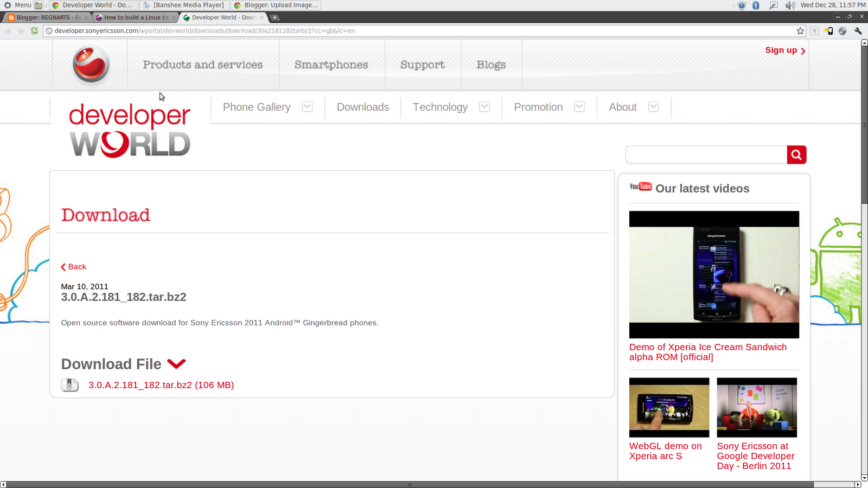Open the Promotion navigation item
The width and height of the screenshot is (868, 488).
pyautogui.click(x=538, y=107)
